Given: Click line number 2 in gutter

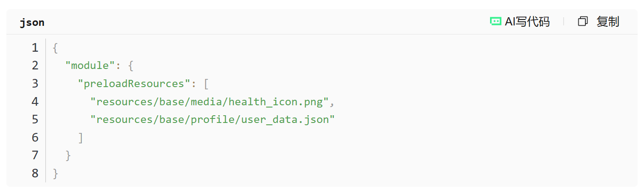Looking at the screenshot, I should point(35,65).
